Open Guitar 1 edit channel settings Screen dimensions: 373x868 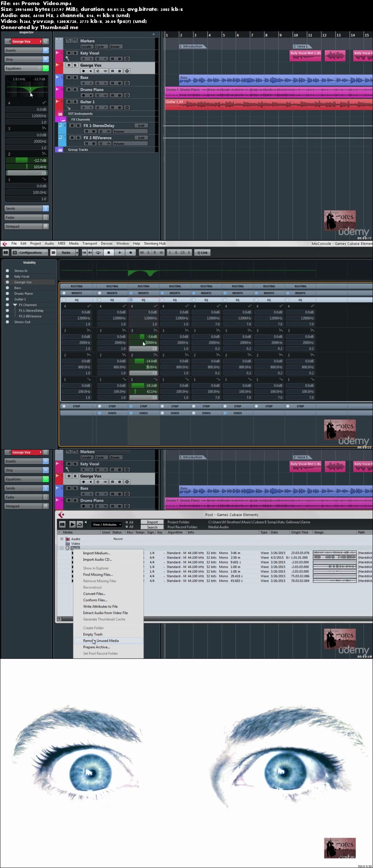coord(98,108)
